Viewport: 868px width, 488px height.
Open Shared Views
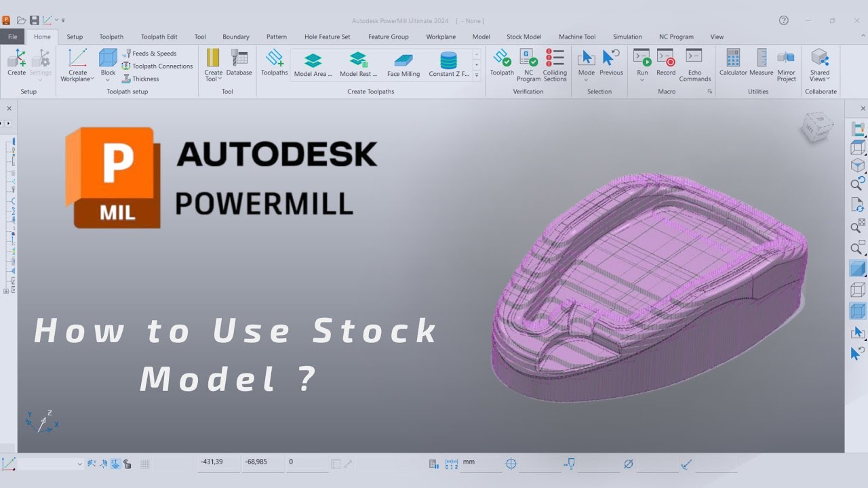click(x=820, y=65)
